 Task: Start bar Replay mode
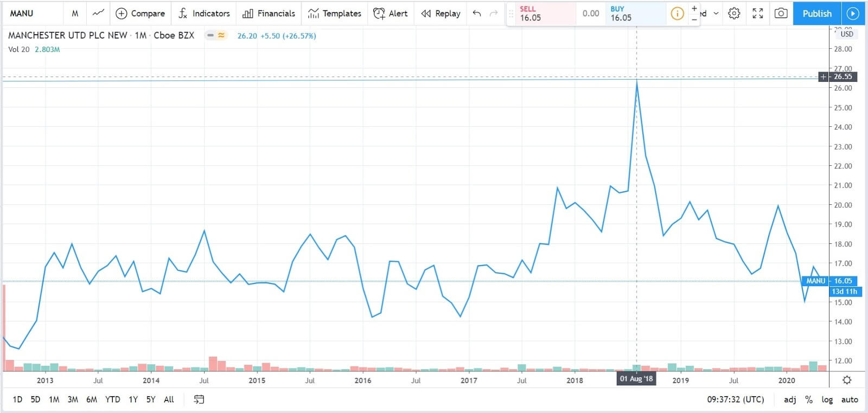[441, 13]
